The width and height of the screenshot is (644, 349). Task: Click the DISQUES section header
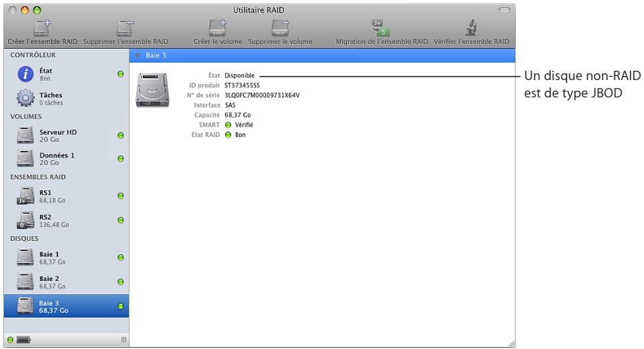(24, 239)
